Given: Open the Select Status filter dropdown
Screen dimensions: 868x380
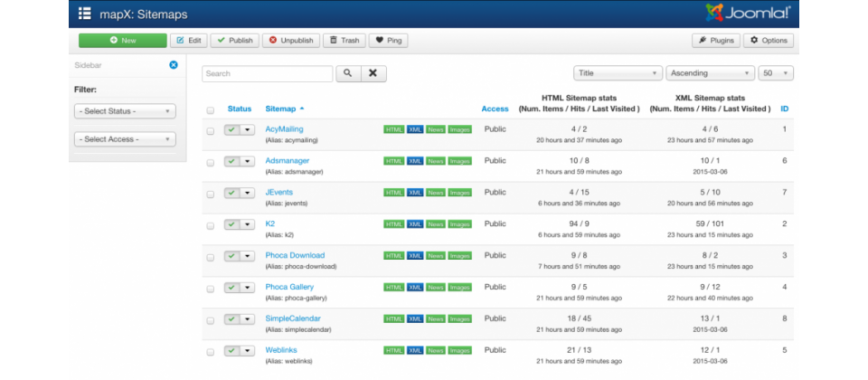Looking at the screenshot, I should click(x=125, y=111).
